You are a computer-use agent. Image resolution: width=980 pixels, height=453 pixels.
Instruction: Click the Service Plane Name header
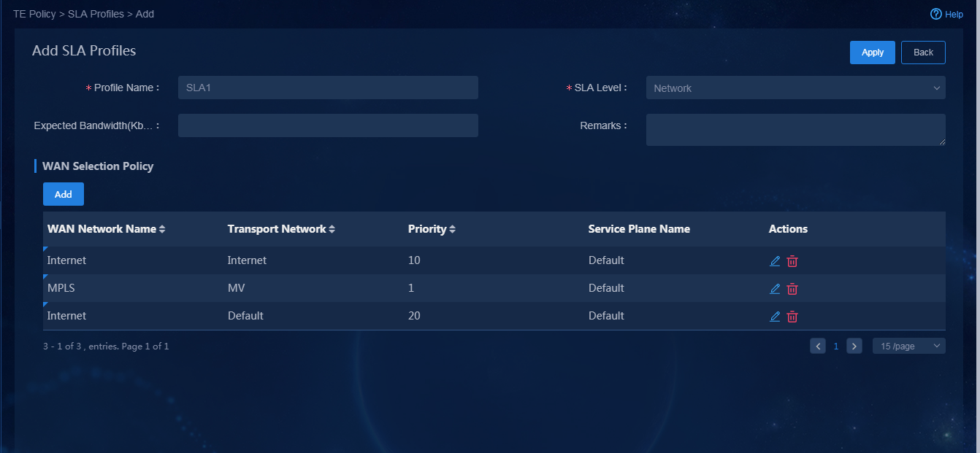[x=639, y=229]
